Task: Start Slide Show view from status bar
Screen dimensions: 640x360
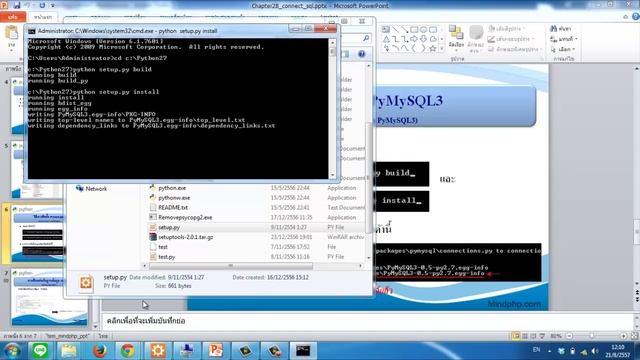Action: (542, 336)
